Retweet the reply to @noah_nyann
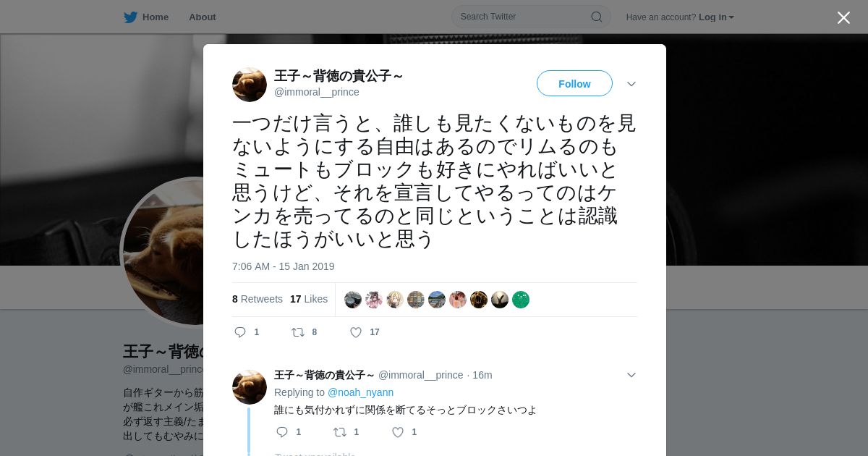This screenshot has height=456, width=868. [x=339, y=432]
